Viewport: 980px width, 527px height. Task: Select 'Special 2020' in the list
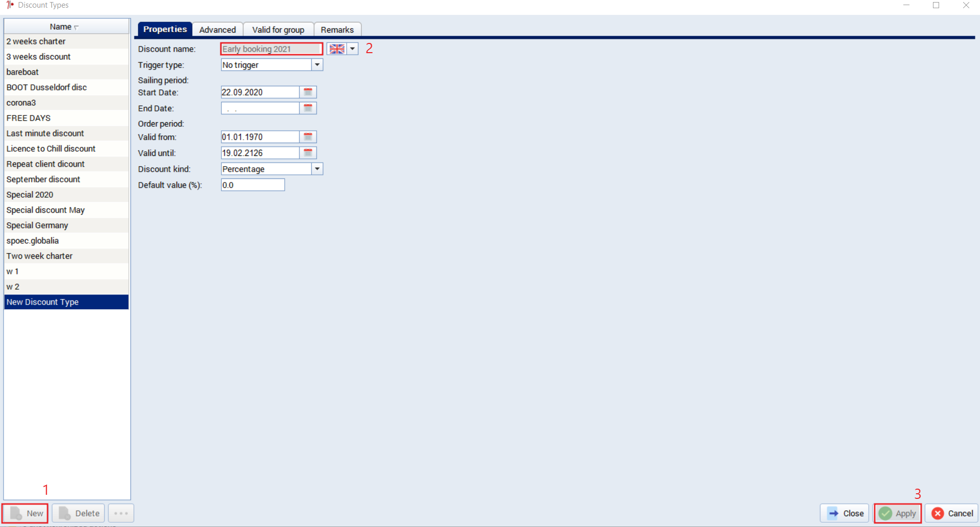point(66,195)
